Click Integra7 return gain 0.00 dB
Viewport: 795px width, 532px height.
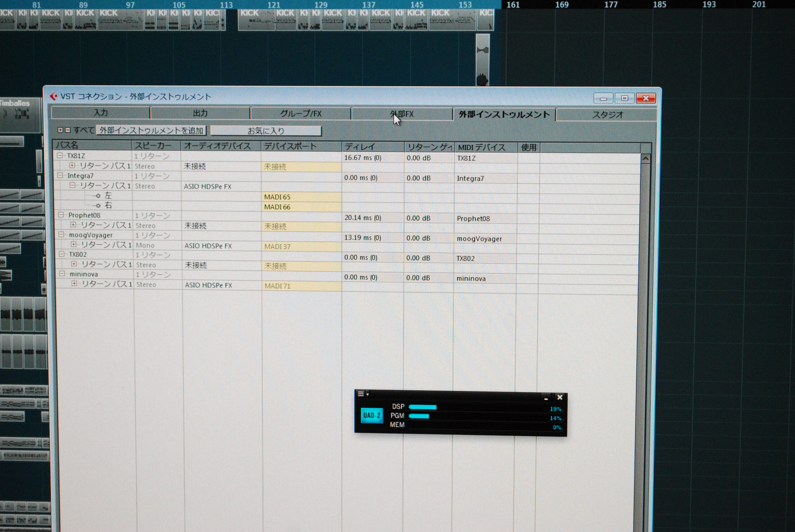point(418,178)
